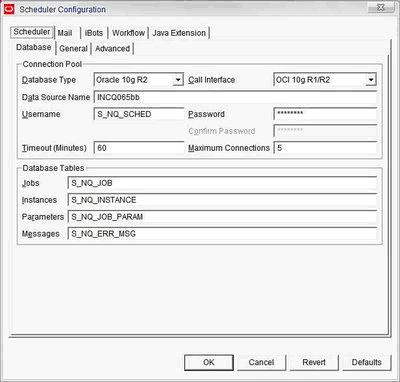Confirm settings with the OK button
The height and width of the screenshot is (382, 400).
point(209,362)
